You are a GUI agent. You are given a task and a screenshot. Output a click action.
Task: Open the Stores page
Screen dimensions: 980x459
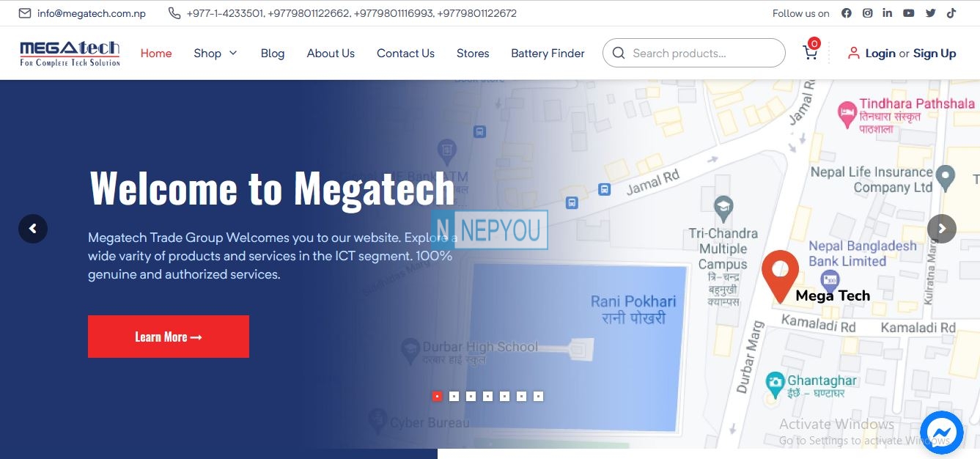(473, 53)
